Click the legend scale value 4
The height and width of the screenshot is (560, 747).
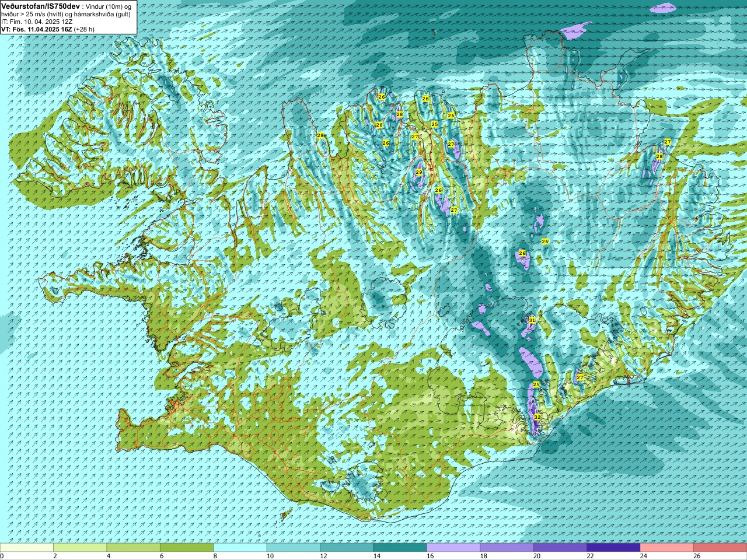(x=109, y=556)
